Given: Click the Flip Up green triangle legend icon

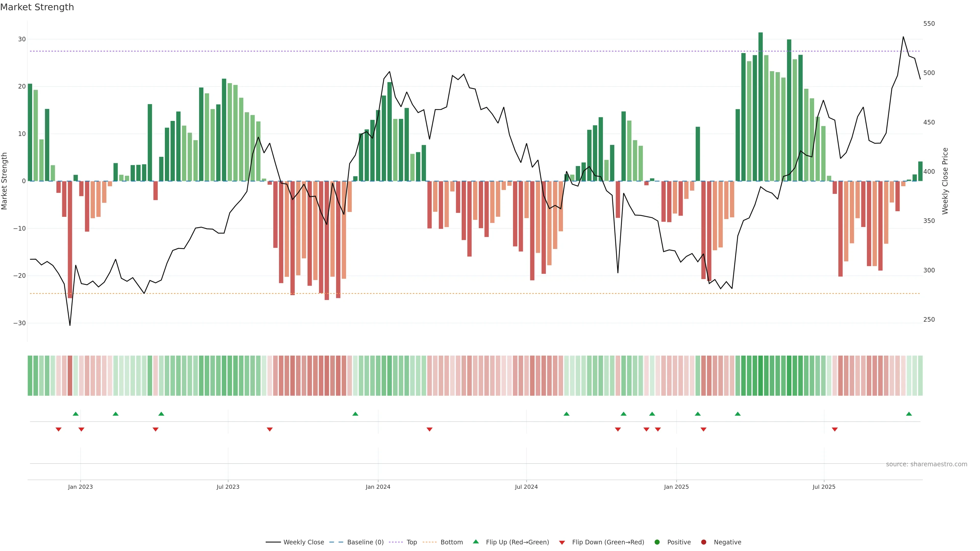Looking at the screenshot, I should pyautogui.click(x=475, y=542).
